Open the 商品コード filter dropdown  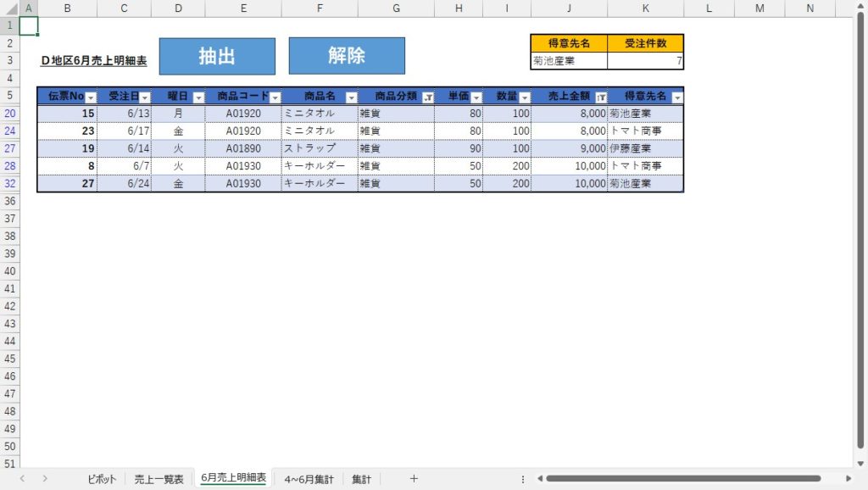275,97
